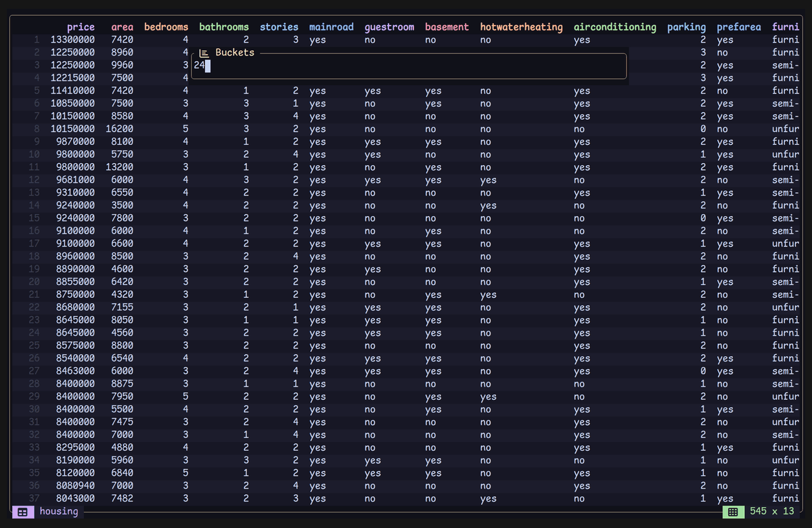Screen dimensions: 812x528
Task: Select the airconditioning column header
Action: tap(615, 27)
